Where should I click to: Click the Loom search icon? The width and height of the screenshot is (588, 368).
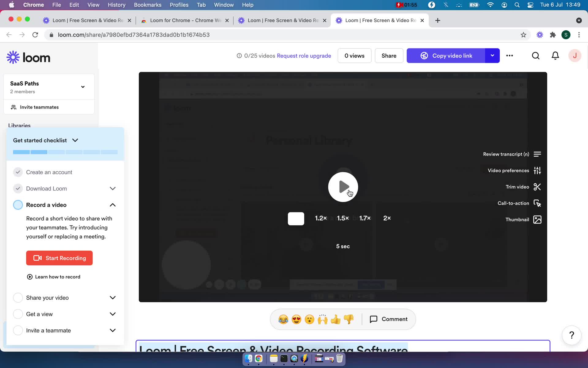pyautogui.click(x=535, y=56)
